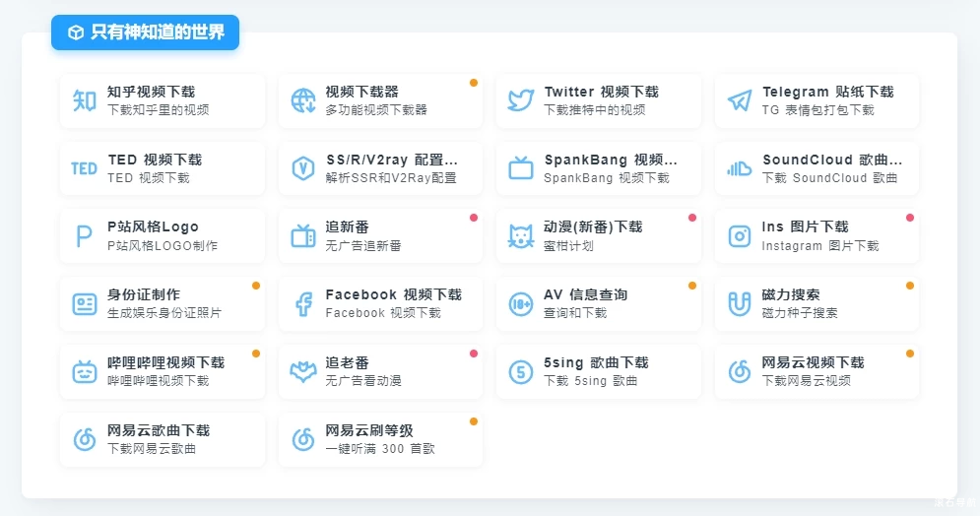Click the Zhihu 知 icon
This screenshot has height=516, width=980.
coord(85,100)
